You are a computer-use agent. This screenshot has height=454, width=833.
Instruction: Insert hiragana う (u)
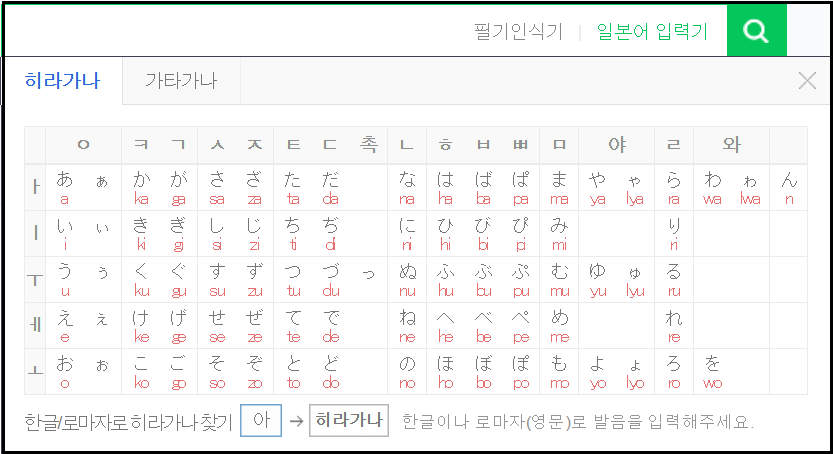[64, 280]
